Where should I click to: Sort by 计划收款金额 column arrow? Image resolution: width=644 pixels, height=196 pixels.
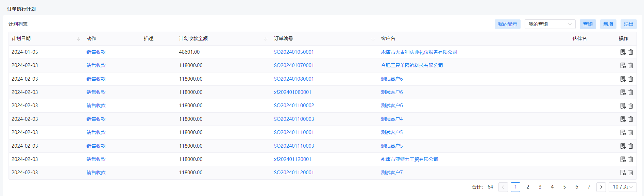click(x=266, y=39)
